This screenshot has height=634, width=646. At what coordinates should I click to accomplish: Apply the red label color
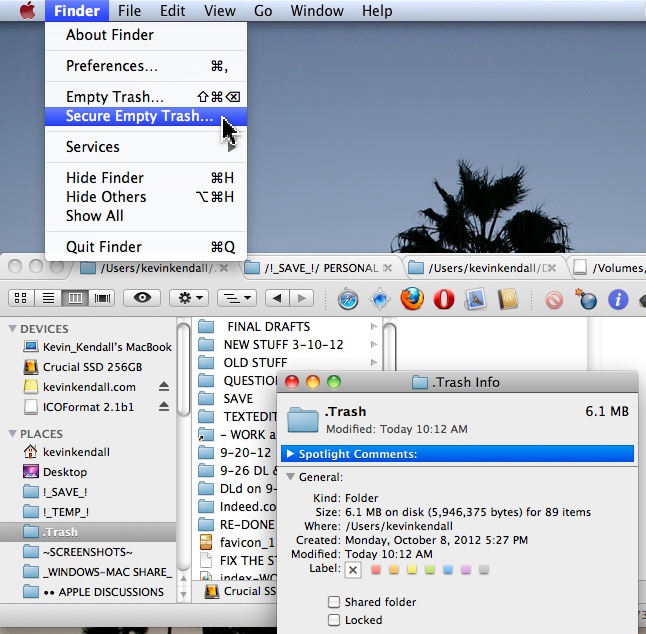point(376,570)
